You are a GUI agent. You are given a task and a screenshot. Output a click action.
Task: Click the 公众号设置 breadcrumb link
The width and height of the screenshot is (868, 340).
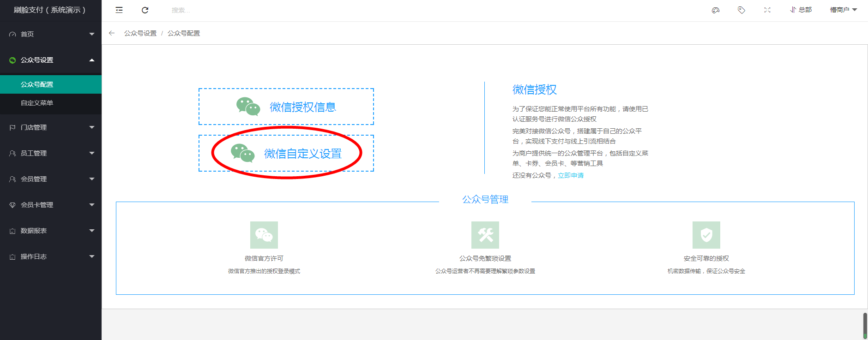point(140,33)
